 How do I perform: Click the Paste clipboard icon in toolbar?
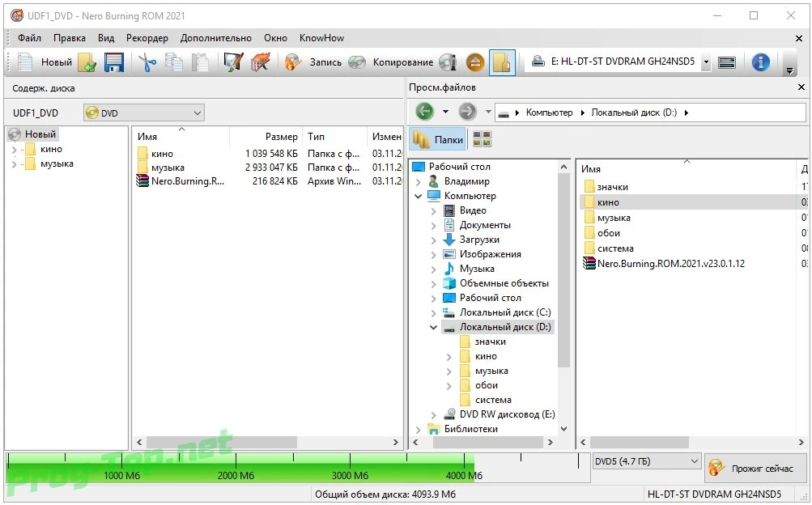[201, 62]
